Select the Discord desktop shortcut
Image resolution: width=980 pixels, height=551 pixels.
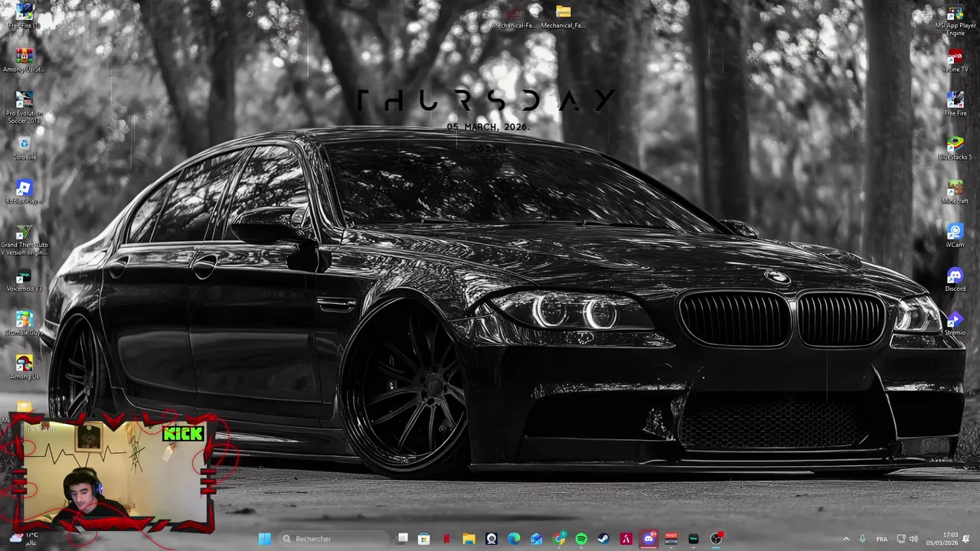[x=955, y=279]
